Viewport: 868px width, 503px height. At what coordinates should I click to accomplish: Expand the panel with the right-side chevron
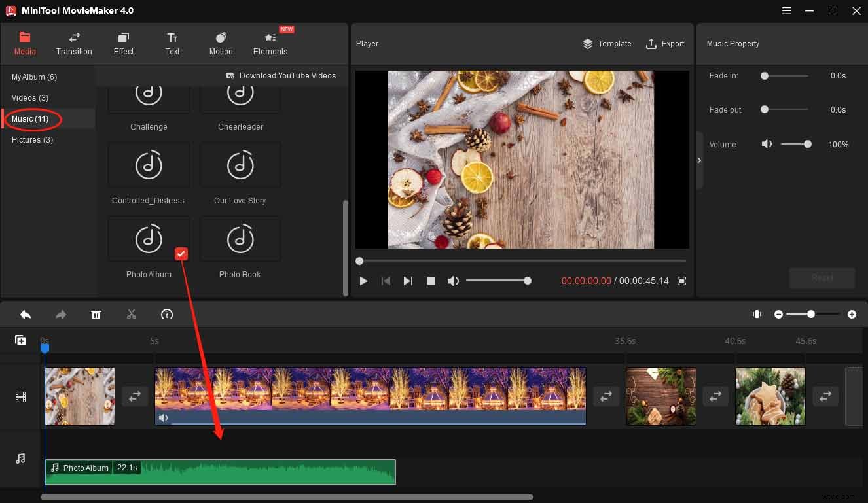point(698,160)
